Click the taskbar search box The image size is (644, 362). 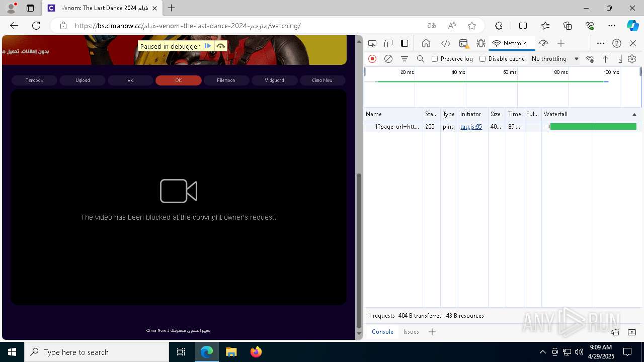[x=97, y=352]
